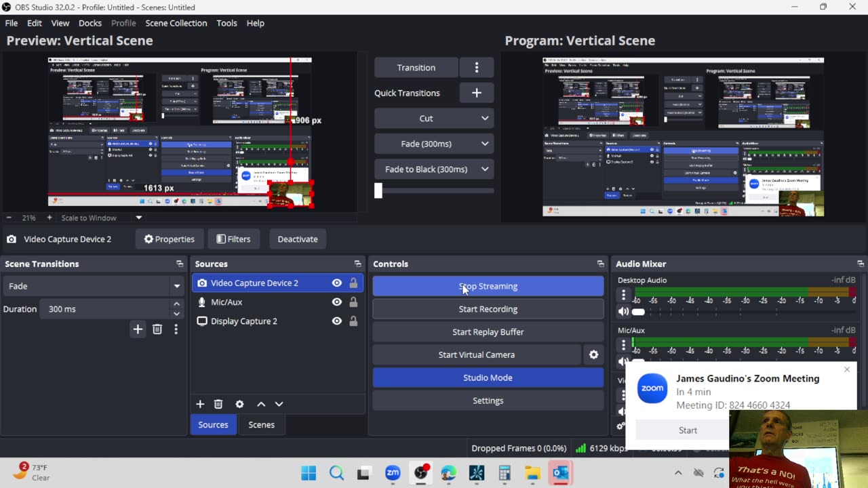Toggle visibility of Mic/Aux source
This screenshot has width=868, height=488.
336,302
